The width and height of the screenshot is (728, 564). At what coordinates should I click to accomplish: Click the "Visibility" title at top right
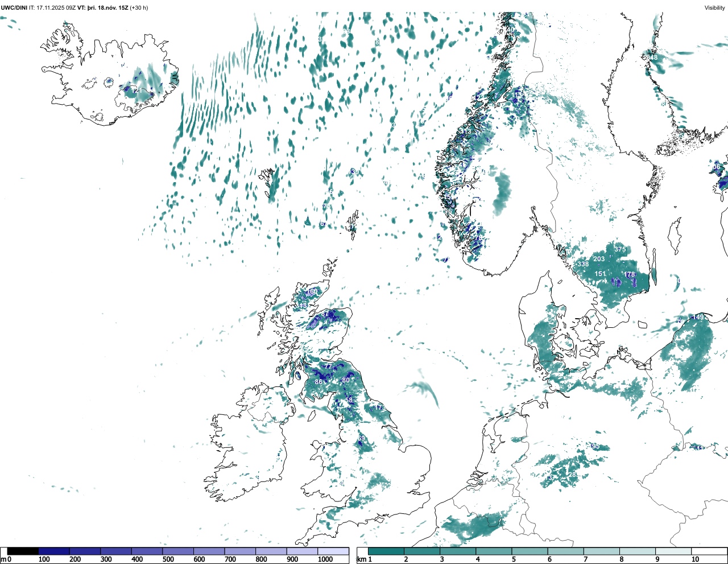pos(715,8)
